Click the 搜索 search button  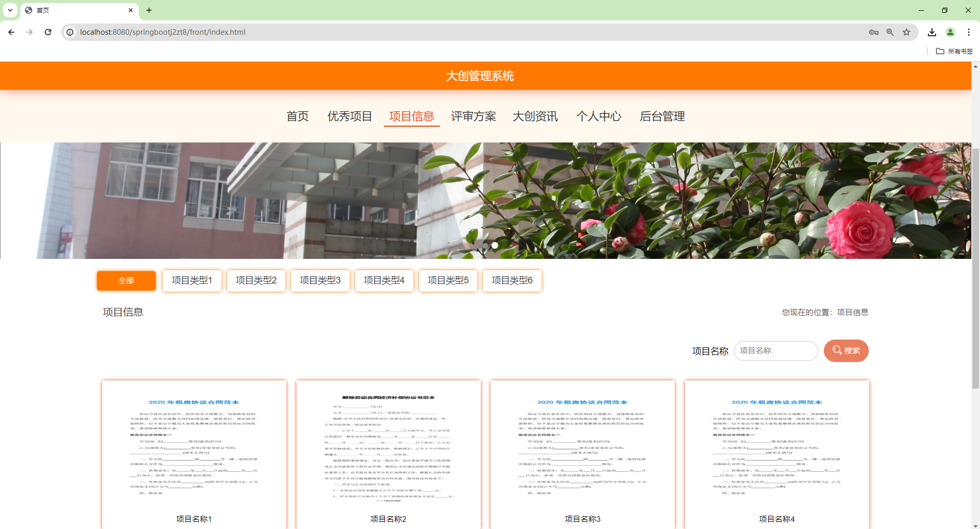click(x=846, y=350)
